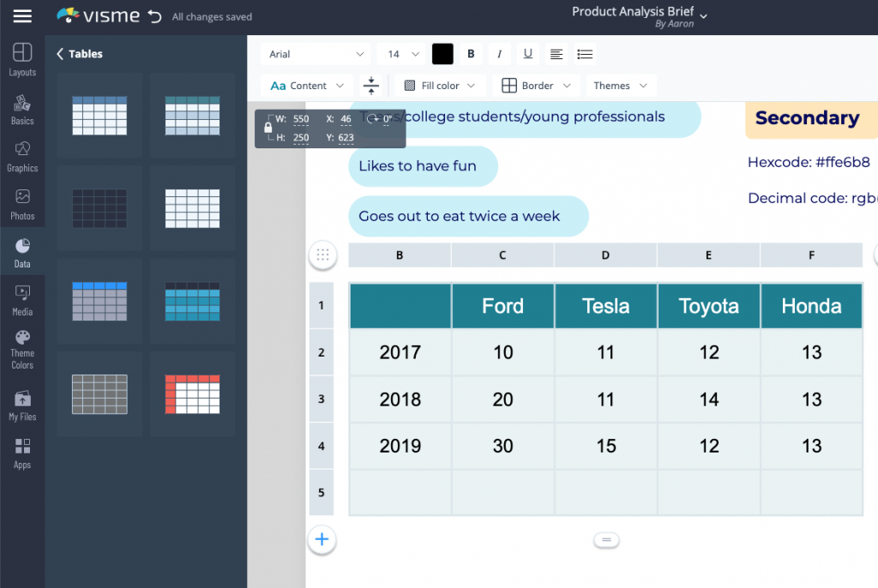
Task: Open the Layouts panel in the sidebar
Action: (x=22, y=60)
